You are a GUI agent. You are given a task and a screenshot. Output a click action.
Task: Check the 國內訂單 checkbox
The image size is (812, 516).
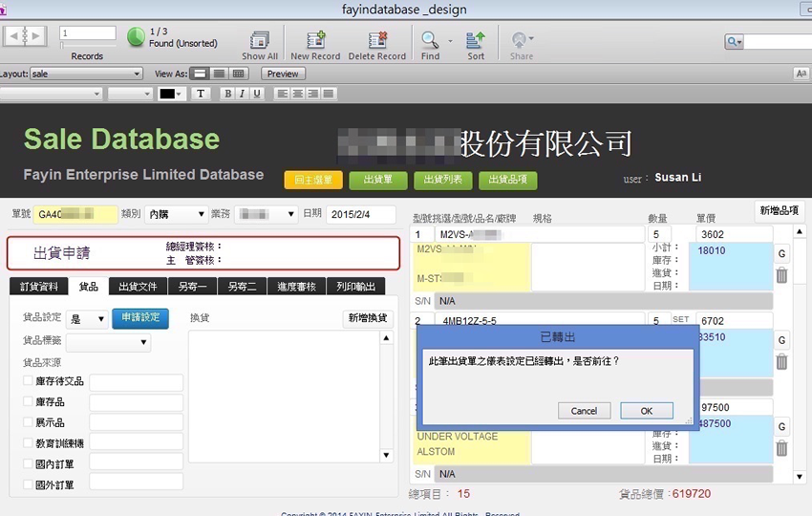[x=28, y=463]
